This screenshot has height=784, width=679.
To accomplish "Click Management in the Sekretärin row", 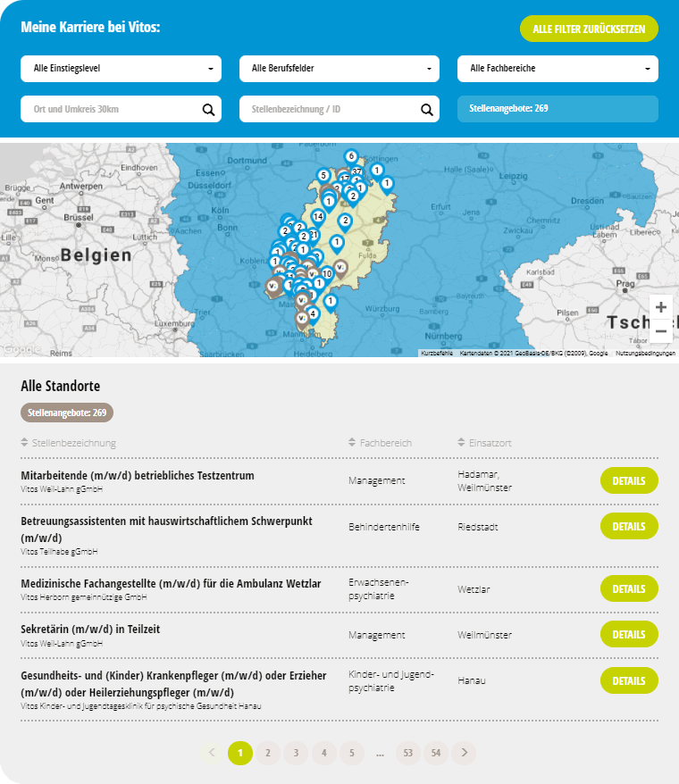I will coord(377,635).
